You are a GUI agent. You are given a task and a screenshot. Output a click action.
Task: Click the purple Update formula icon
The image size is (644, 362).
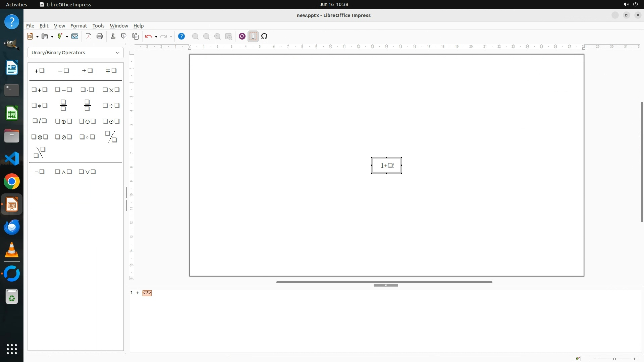[x=242, y=36]
